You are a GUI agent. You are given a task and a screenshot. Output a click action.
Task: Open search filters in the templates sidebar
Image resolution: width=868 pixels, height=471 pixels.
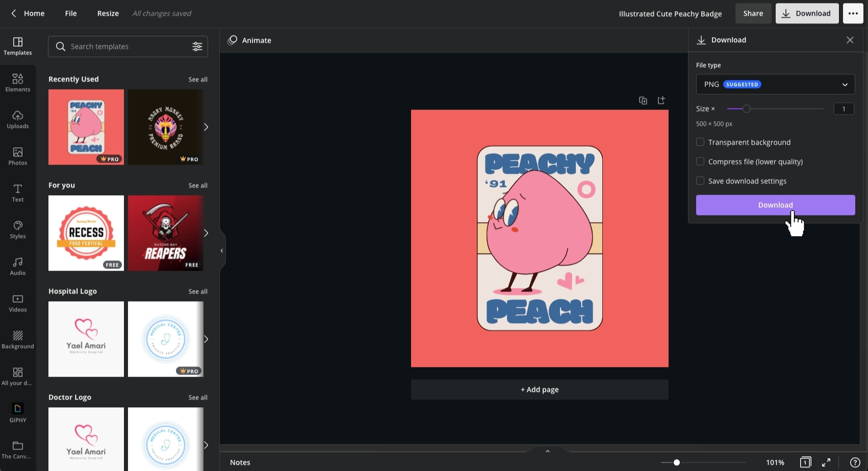[197, 46]
